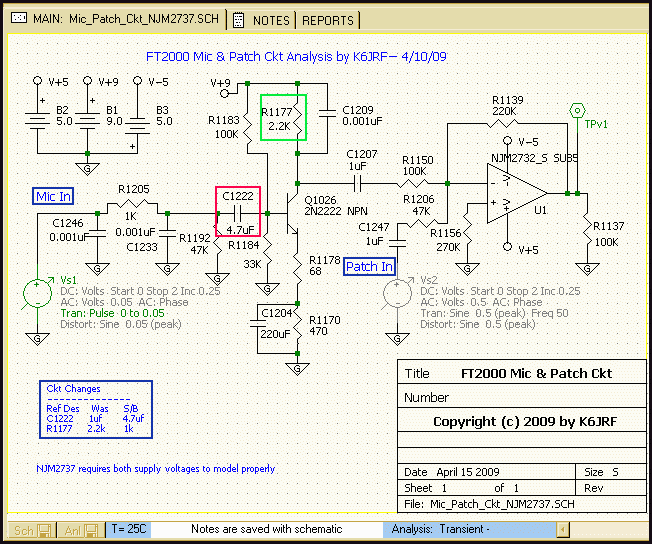Select the C1207 capacitor symbol
652x544 pixels.
click(x=358, y=183)
